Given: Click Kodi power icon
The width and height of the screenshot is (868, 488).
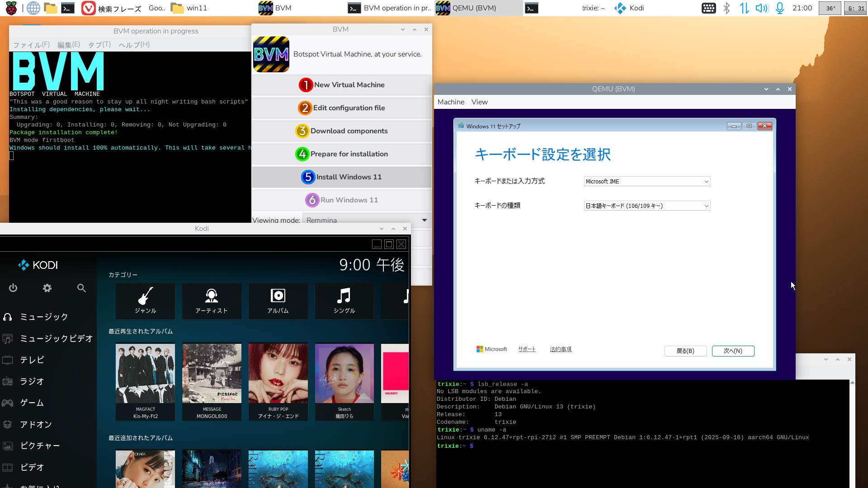Looking at the screenshot, I should click(x=13, y=288).
